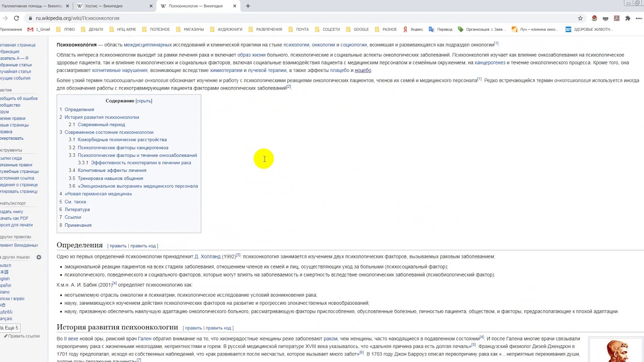Open the extensions puzzle icon
This screenshot has height=362, width=644.
[627, 18]
